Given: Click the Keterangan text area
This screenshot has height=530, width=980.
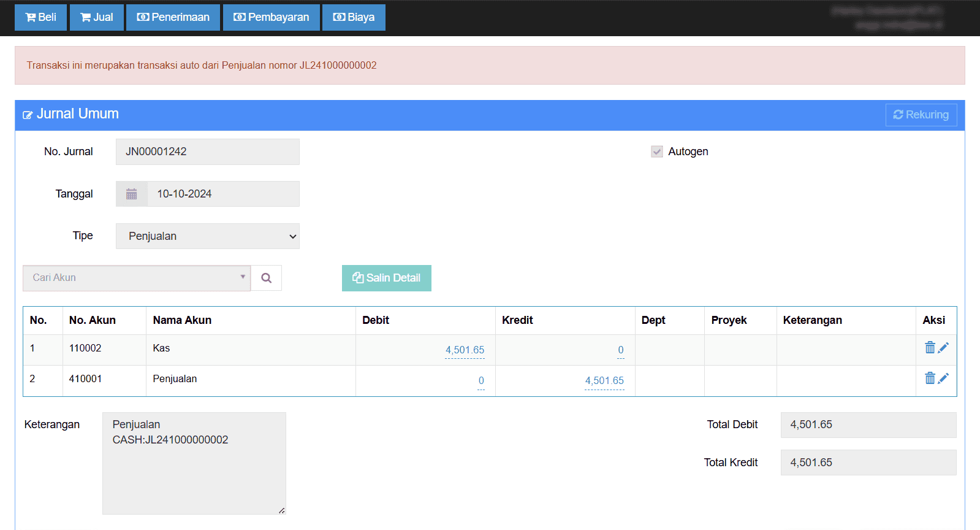Looking at the screenshot, I should click(194, 463).
